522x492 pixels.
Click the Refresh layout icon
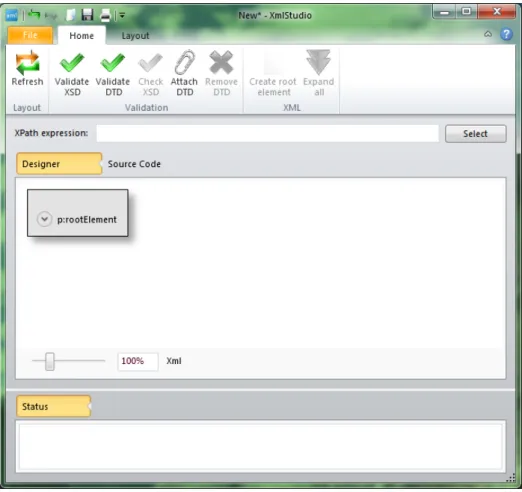click(27, 63)
